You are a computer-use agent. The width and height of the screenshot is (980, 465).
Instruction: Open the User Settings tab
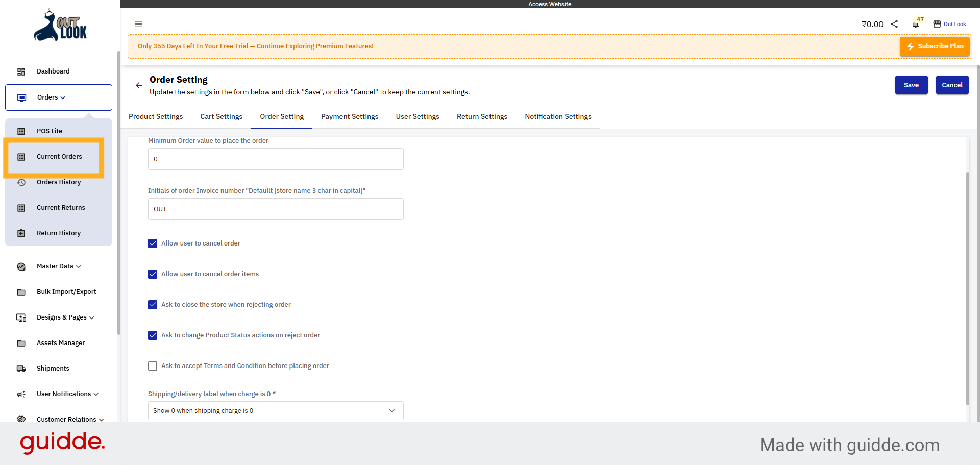[418, 117]
